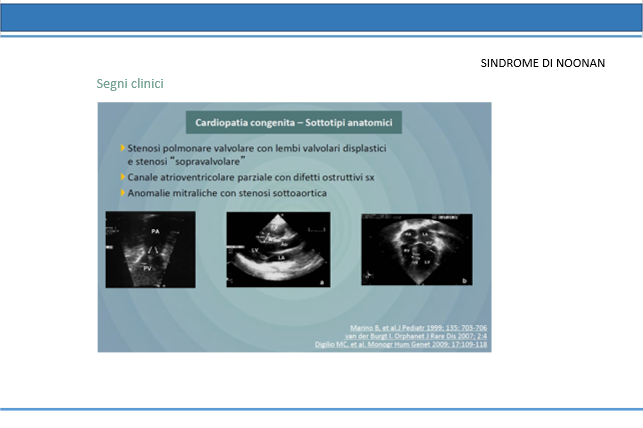The image size is (643, 428).
Task: Open the echocardiogram image labeled PA and PV
Action: click(x=150, y=249)
